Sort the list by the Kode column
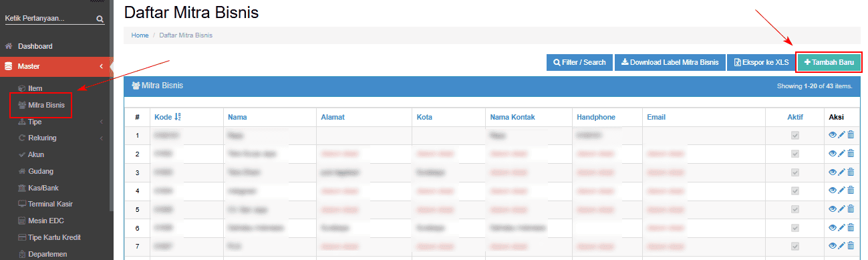The width and height of the screenshot is (868, 260). 168,117
